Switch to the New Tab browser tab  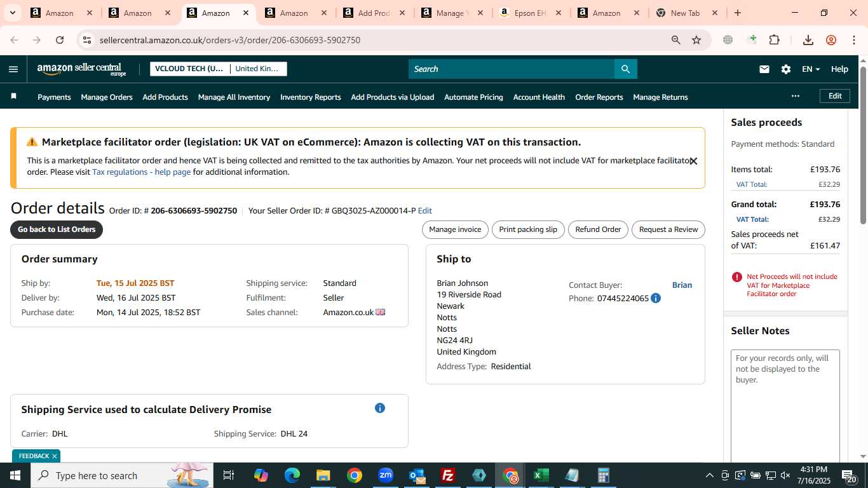[686, 13]
